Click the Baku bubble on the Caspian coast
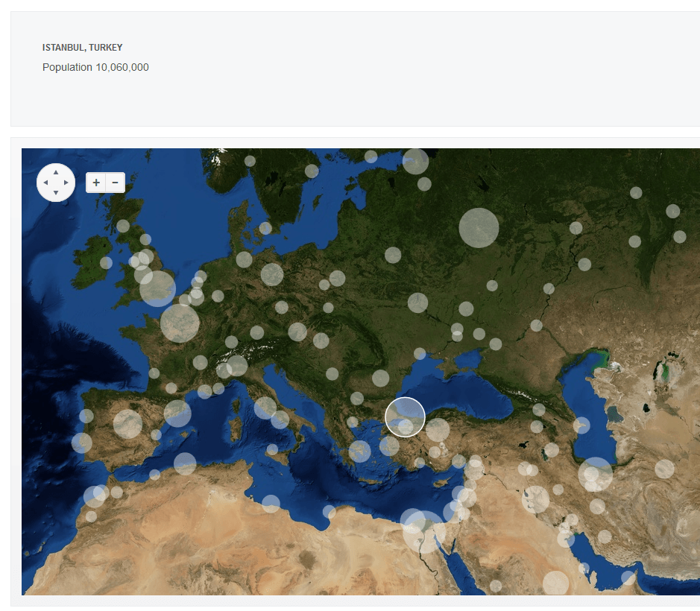 pyautogui.click(x=581, y=425)
